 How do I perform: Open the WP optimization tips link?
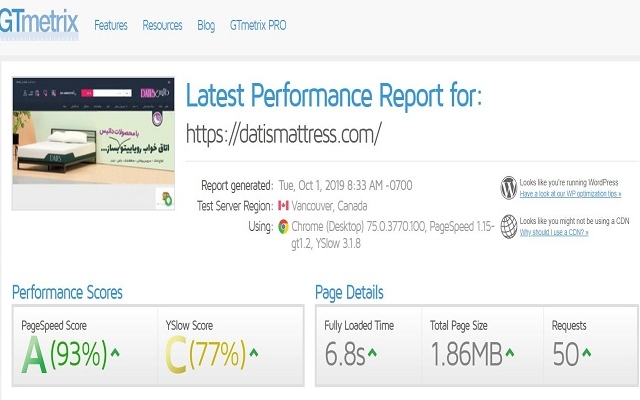click(x=570, y=194)
